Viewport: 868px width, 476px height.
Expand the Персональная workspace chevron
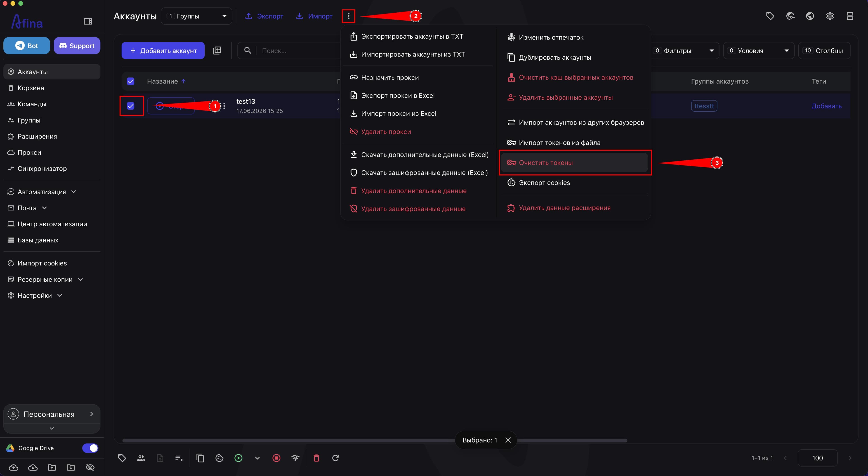(x=91, y=414)
